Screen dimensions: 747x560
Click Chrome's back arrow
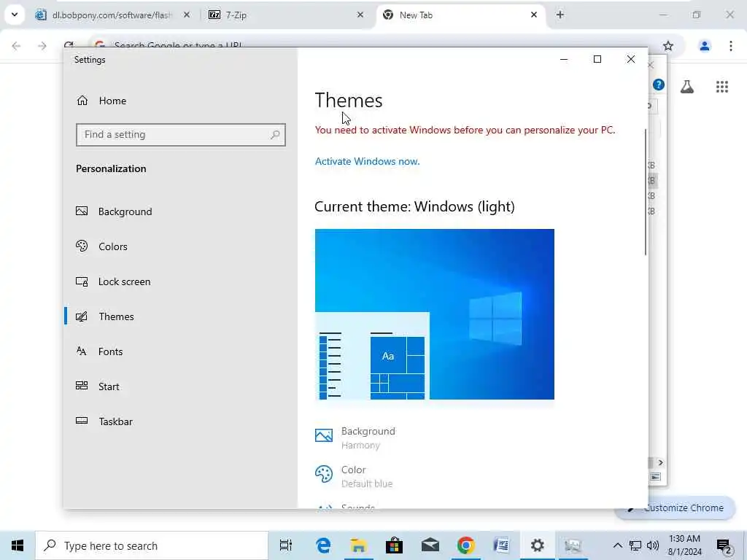point(16,46)
